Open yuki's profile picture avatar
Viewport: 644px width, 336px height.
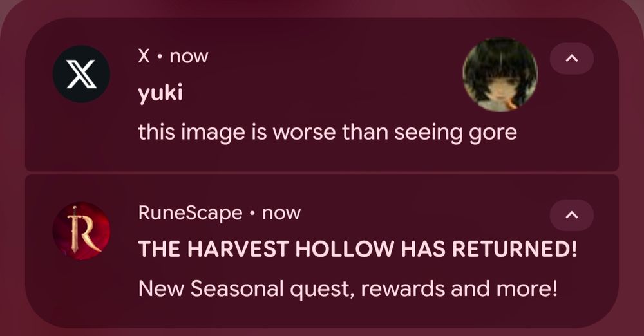click(x=500, y=75)
